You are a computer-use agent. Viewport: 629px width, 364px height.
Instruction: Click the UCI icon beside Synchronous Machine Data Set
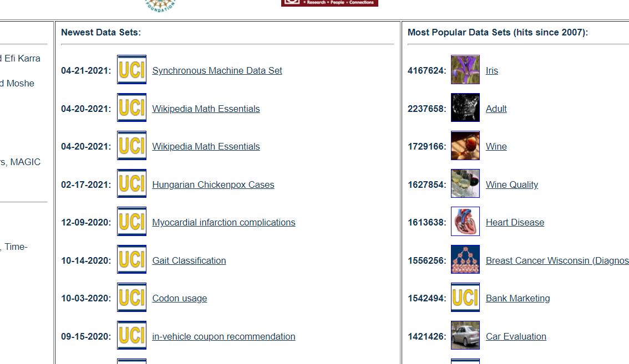pos(131,70)
